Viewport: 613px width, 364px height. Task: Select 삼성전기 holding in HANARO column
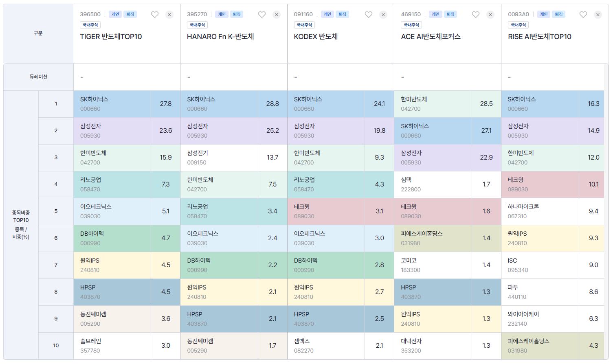click(198, 153)
